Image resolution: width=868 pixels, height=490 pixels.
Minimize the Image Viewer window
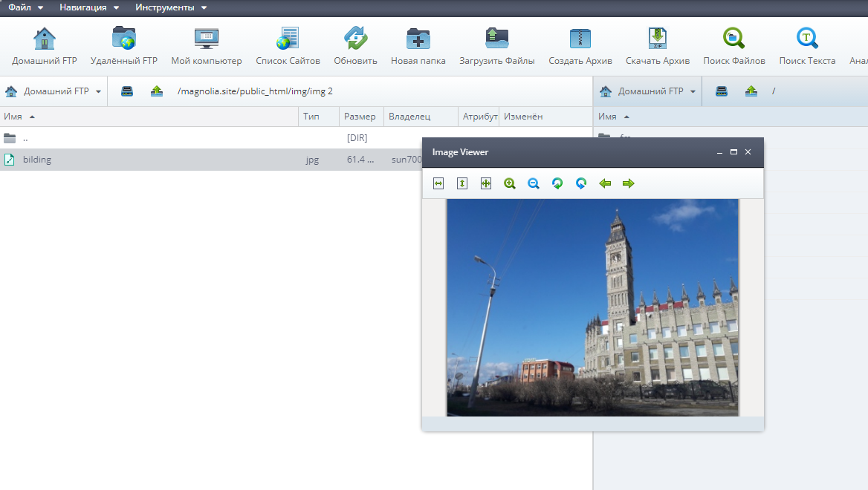pos(719,152)
